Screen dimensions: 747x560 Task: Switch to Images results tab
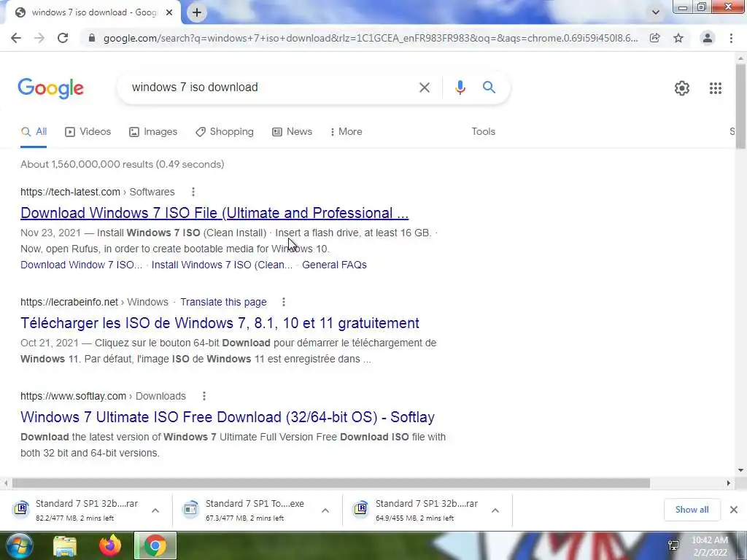(x=153, y=132)
